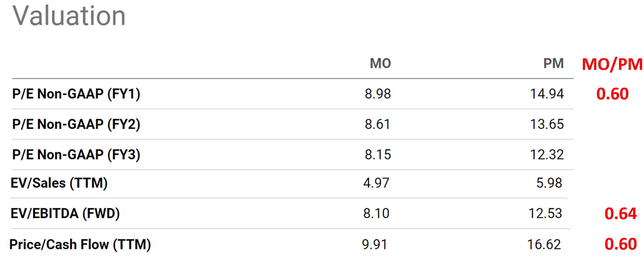This screenshot has width=644, height=258.
Task: Select MO EV/Sales value 4.97
Action: point(376,183)
